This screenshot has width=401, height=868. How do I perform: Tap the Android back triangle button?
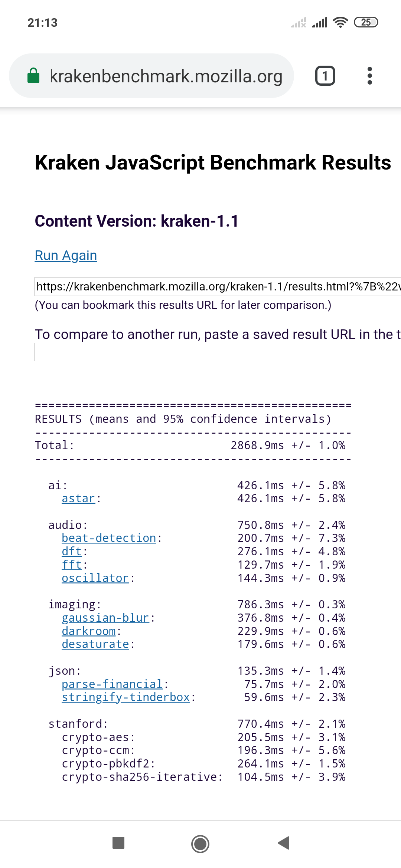[284, 843]
